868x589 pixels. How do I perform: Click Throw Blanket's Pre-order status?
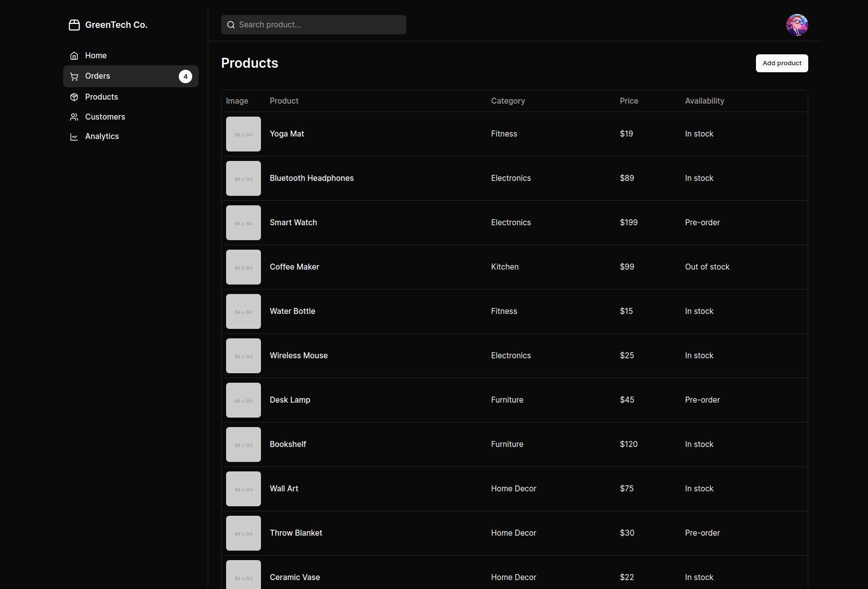703,533
